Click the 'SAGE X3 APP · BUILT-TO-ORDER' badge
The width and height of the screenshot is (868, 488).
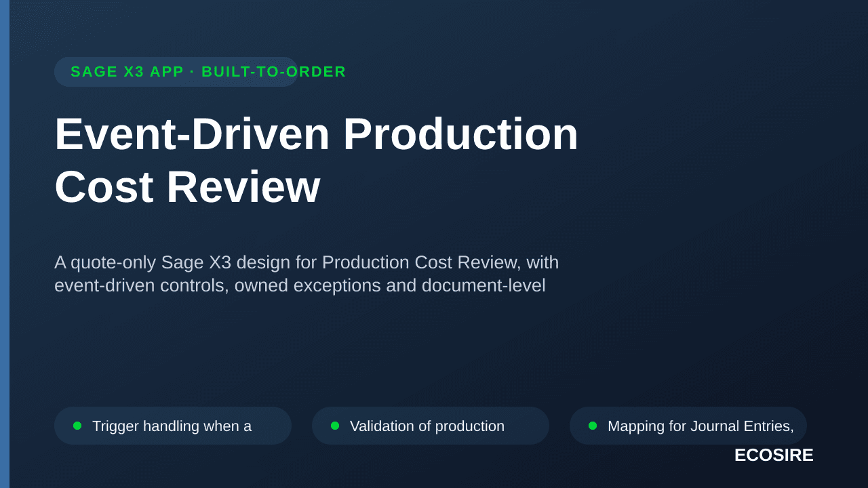(x=176, y=72)
